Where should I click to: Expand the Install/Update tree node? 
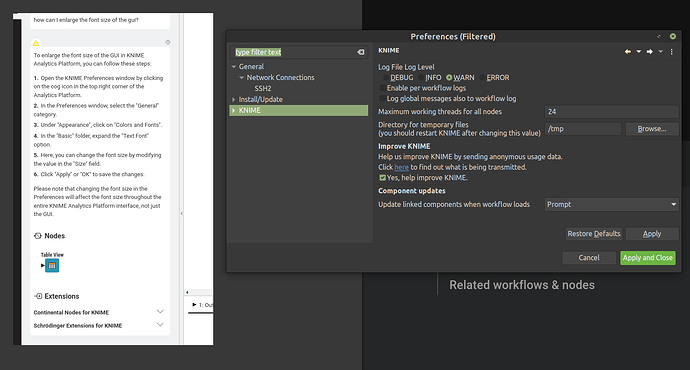[234, 100]
